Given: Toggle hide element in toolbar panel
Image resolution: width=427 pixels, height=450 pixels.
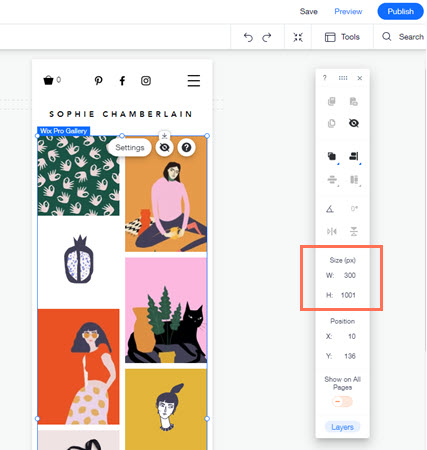Looking at the screenshot, I should click(354, 123).
